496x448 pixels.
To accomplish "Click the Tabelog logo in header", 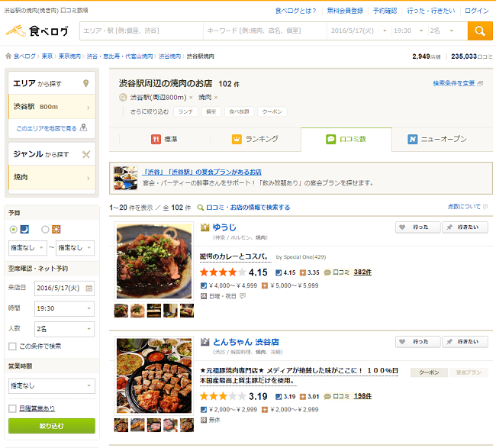I will coord(37,31).
